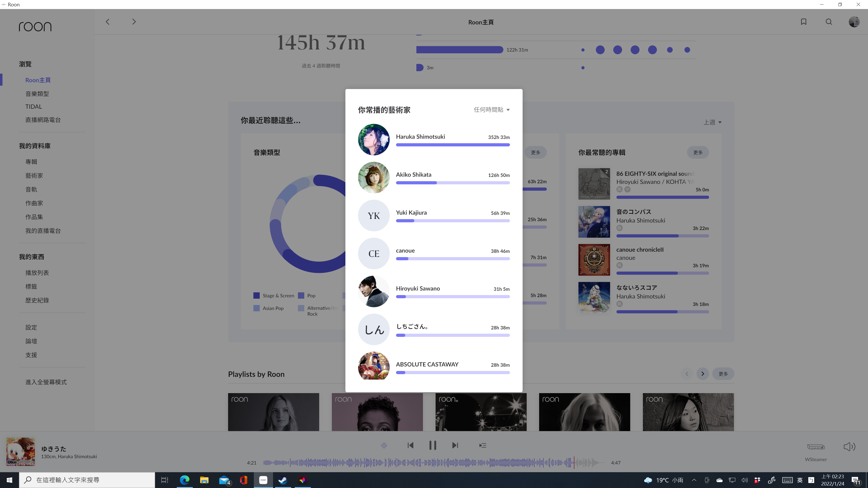Open Akiko Shikata artist entry
This screenshot has height=488, width=868.
pyautogui.click(x=434, y=178)
